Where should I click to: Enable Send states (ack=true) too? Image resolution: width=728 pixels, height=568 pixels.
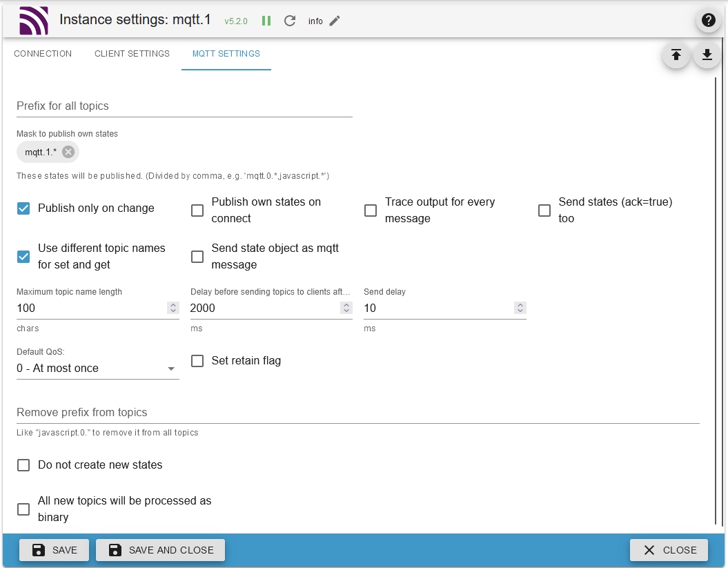click(x=544, y=210)
